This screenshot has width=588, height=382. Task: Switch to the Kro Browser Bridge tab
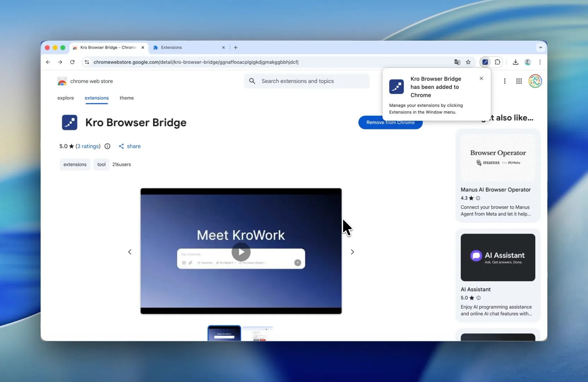[109, 47]
